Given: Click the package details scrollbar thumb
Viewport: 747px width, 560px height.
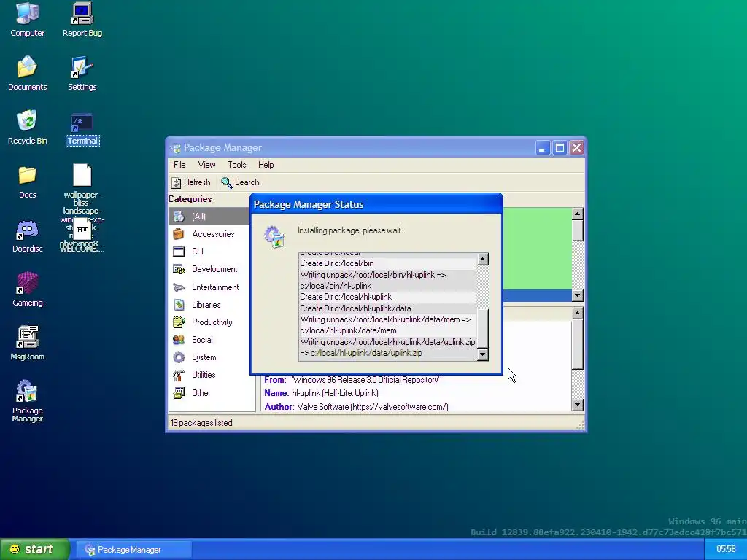Looking at the screenshot, I should tap(578, 344).
